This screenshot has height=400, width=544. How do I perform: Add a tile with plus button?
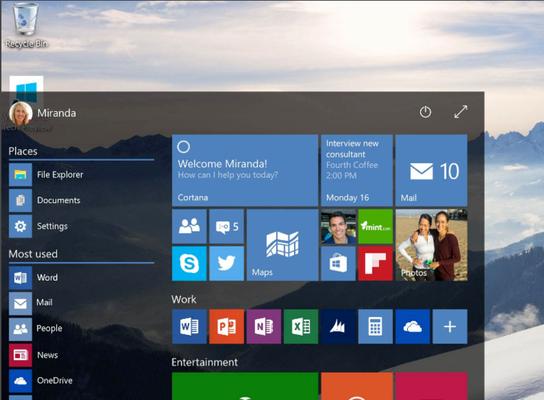[450, 326]
